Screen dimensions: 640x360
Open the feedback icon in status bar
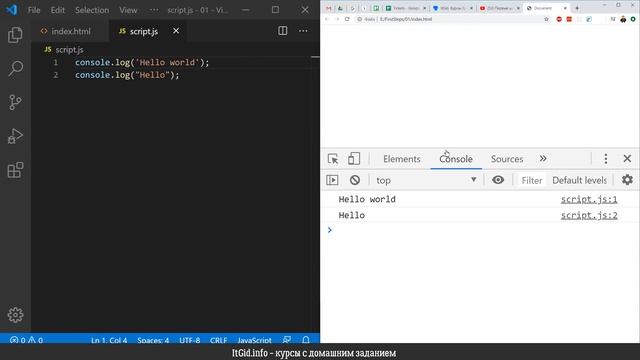(x=287, y=340)
